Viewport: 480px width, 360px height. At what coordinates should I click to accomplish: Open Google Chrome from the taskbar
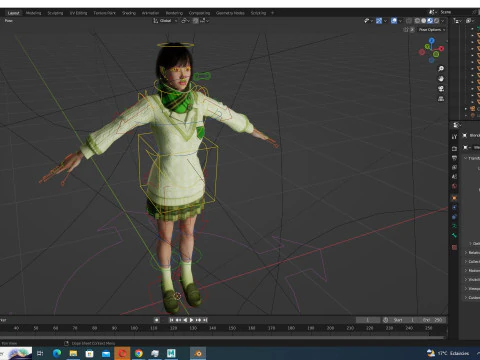[x=139, y=353]
